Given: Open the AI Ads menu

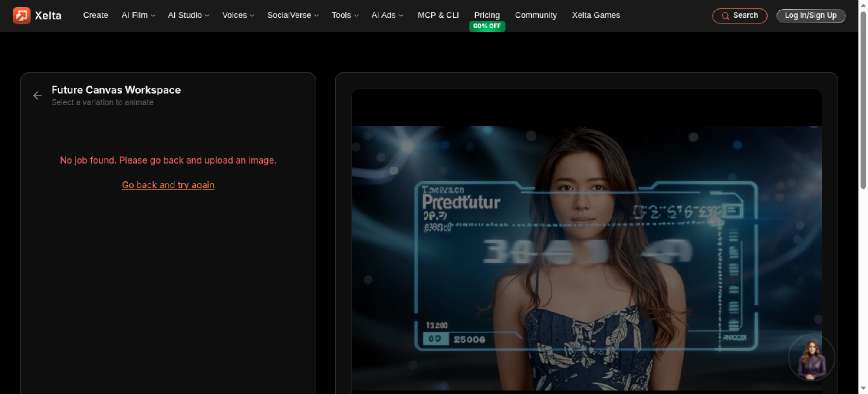Looking at the screenshot, I should click(384, 15).
